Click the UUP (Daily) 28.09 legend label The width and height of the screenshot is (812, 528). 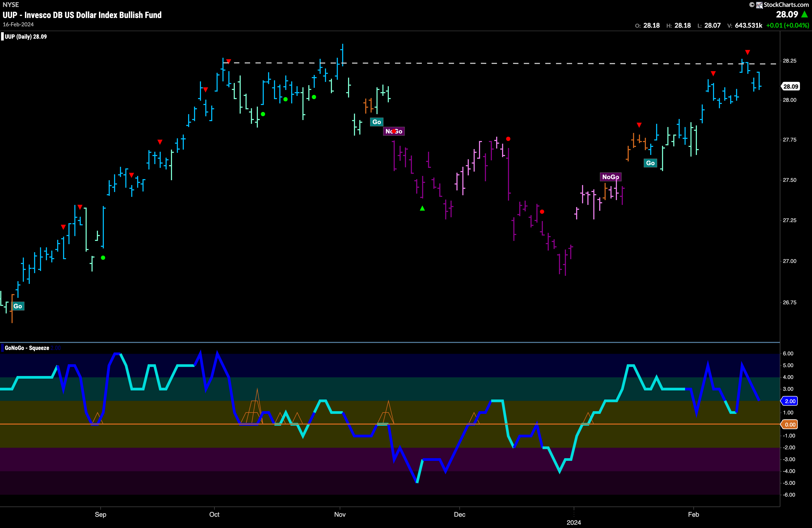pos(25,37)
